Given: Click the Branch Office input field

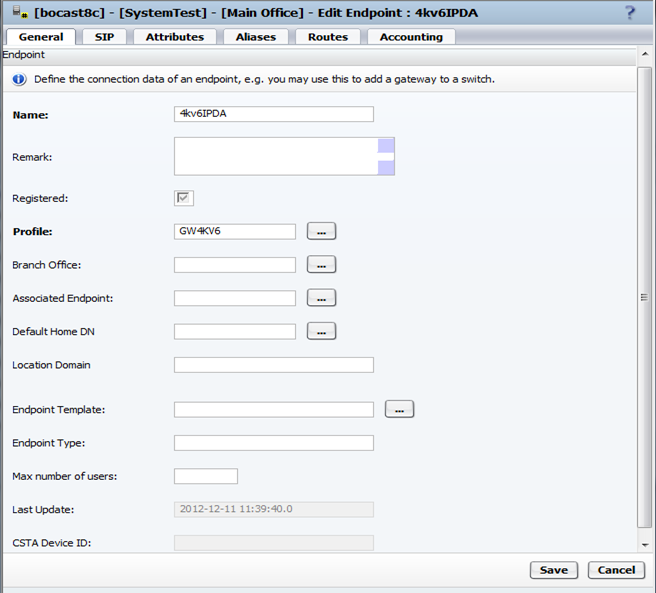Looking at the screenshot, I should tap(235, 265).
